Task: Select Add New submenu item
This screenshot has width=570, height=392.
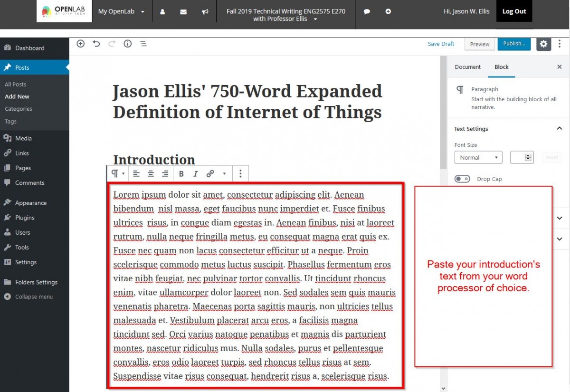Action: (17, 96)
